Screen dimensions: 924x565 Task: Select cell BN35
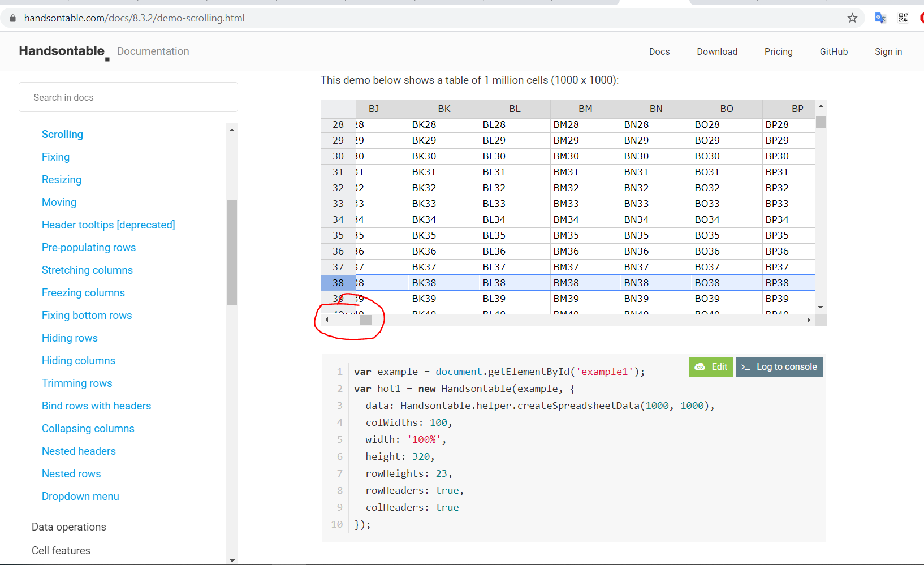point(657,235)
